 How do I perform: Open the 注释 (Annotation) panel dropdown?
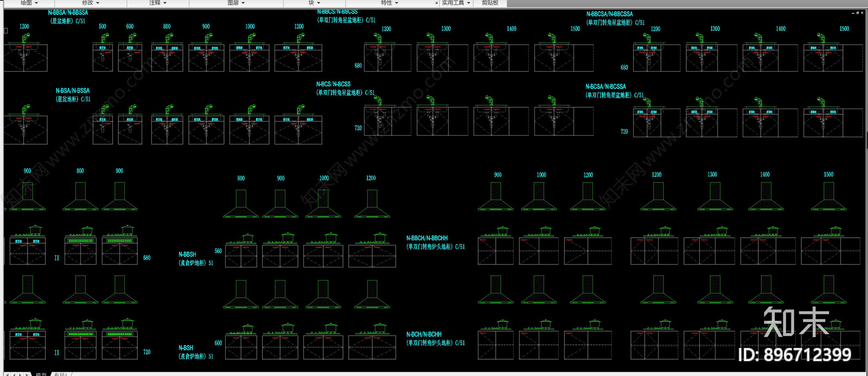click(x=158, y=3)
